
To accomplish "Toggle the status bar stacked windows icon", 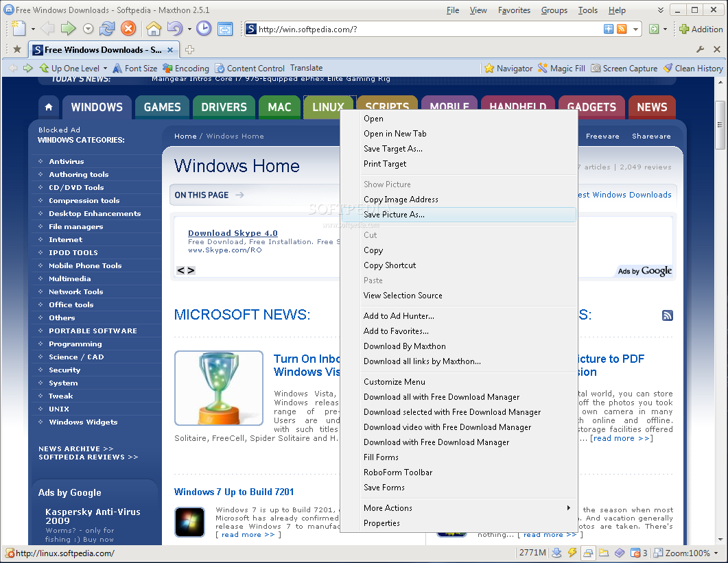I will coord(588,553).
